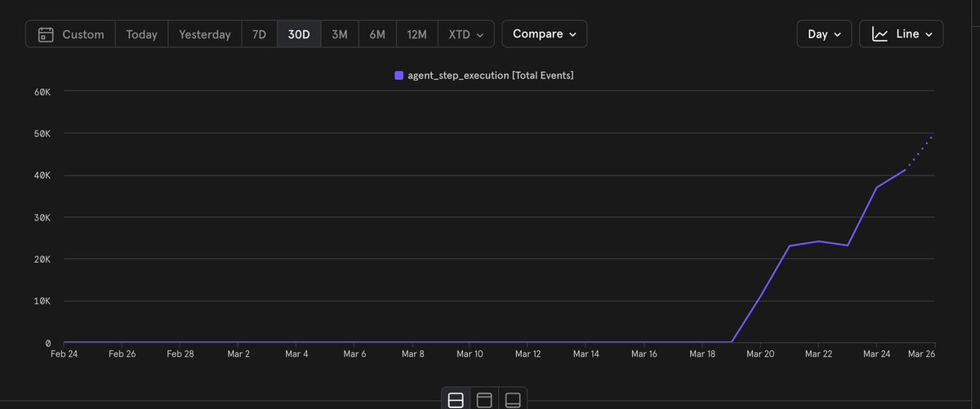Click the Mar 20 x-axis label
Viewport: 980px width, 409px height.
[x=759, y=353]
